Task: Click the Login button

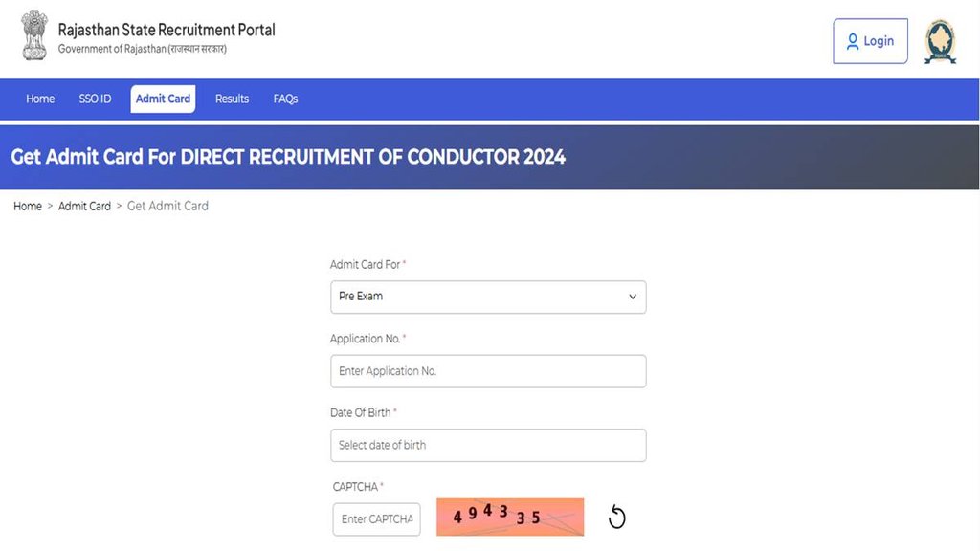Action: [x=870, y=41]
